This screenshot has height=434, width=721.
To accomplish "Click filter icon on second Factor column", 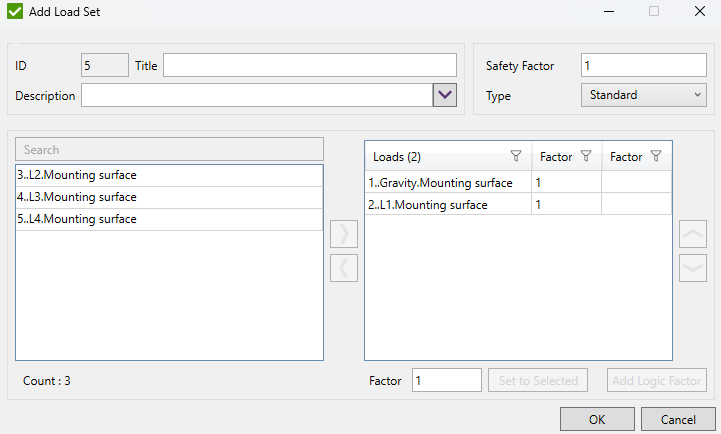I will (656, 156).
